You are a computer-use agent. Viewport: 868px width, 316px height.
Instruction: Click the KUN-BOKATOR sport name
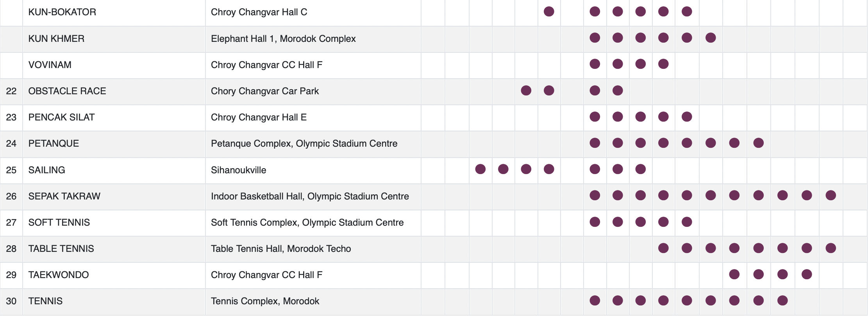pyautogui.click(x=62, y=12)
